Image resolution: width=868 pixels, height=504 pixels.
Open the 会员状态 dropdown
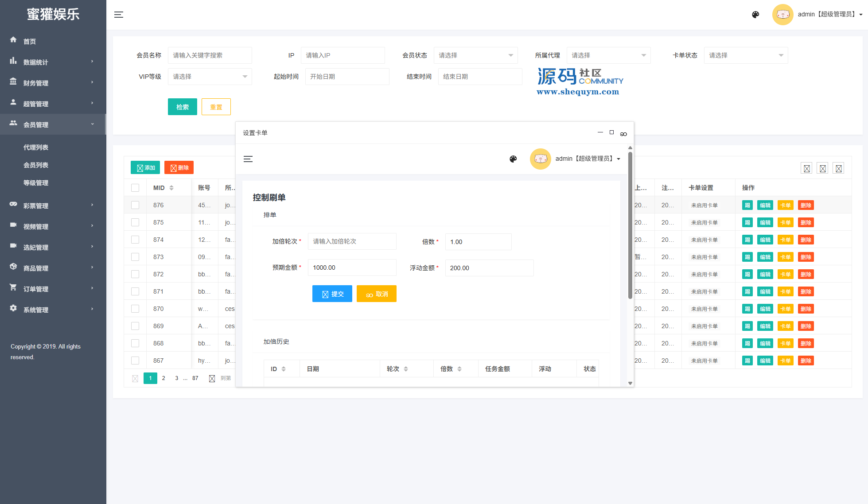click(x=475, y=55)
